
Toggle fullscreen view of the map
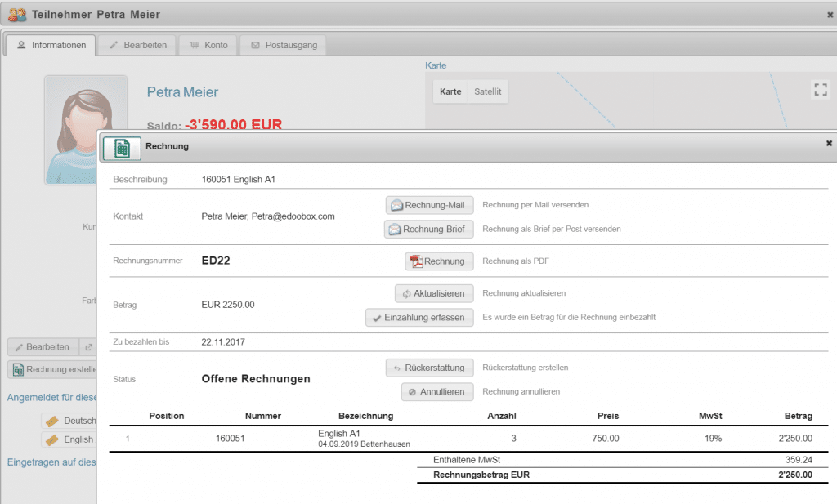821,89
